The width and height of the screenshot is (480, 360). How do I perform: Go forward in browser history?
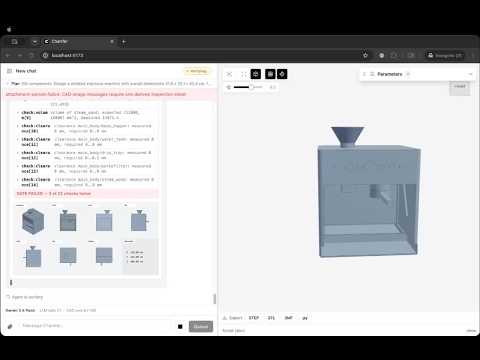[x=20, y=55]
